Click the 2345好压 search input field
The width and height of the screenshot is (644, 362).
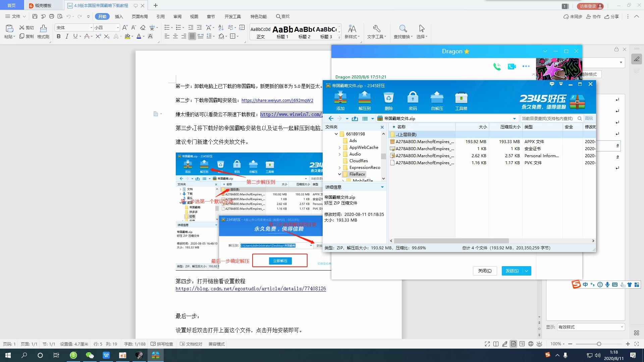(548, 118)
